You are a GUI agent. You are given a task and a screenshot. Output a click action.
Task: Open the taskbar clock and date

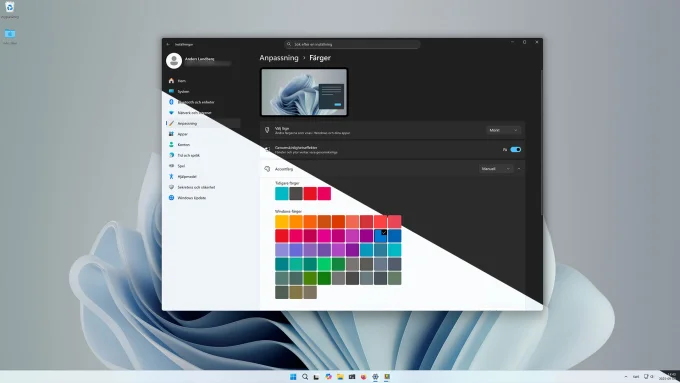click(668, 376)
